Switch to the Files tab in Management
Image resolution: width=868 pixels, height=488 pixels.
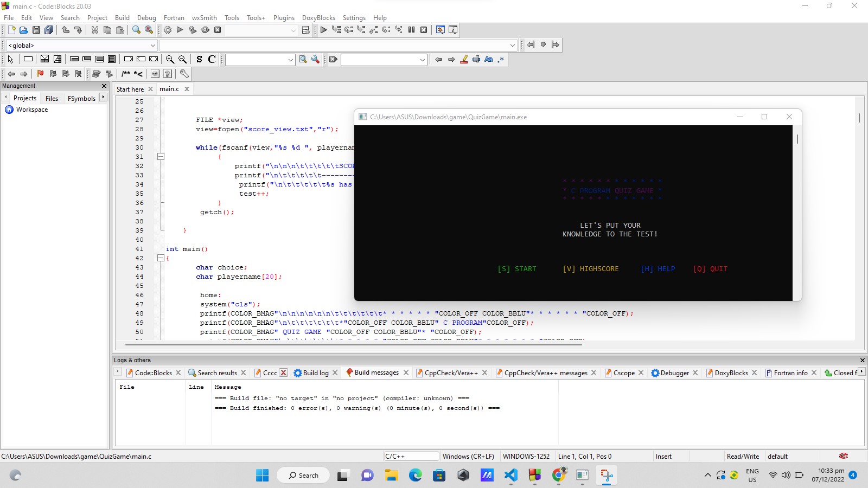point(52,98)
